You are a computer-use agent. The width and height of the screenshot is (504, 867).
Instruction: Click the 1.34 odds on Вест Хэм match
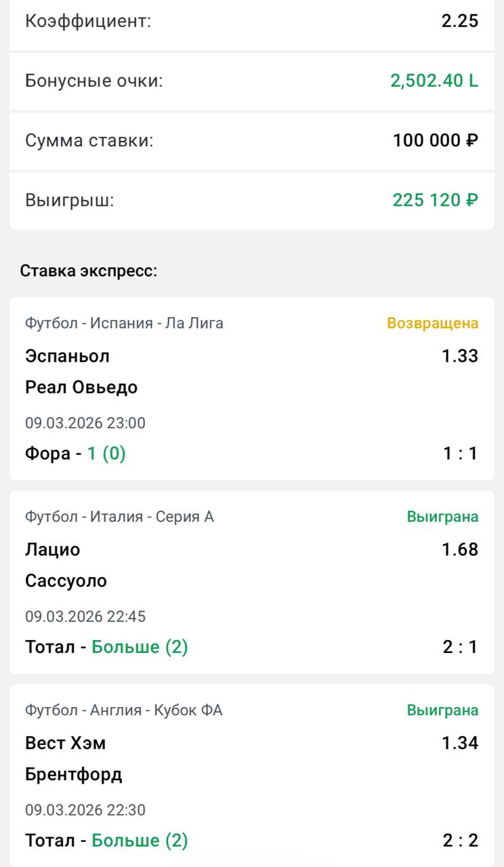click(460, 743)
